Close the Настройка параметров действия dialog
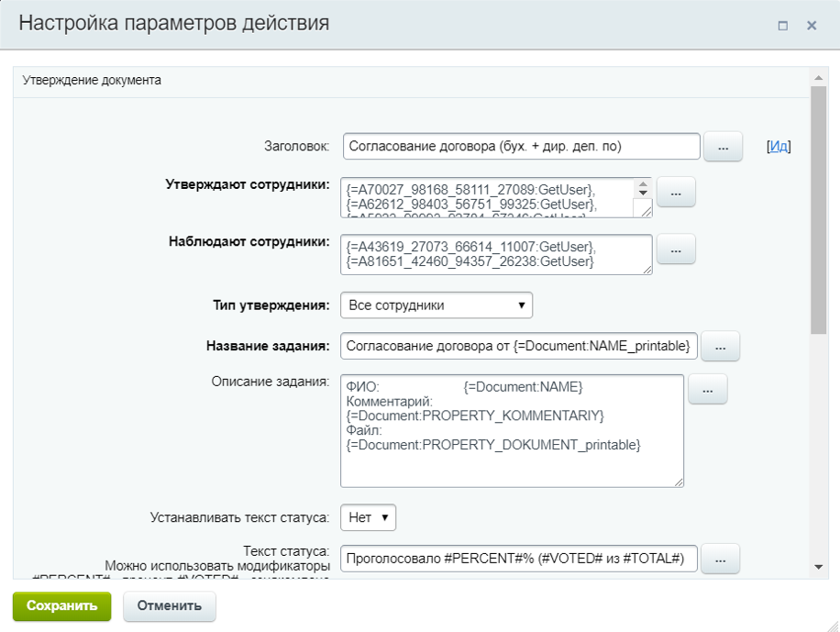This screenshot has height=632, width=840. (x=812, y=26)
